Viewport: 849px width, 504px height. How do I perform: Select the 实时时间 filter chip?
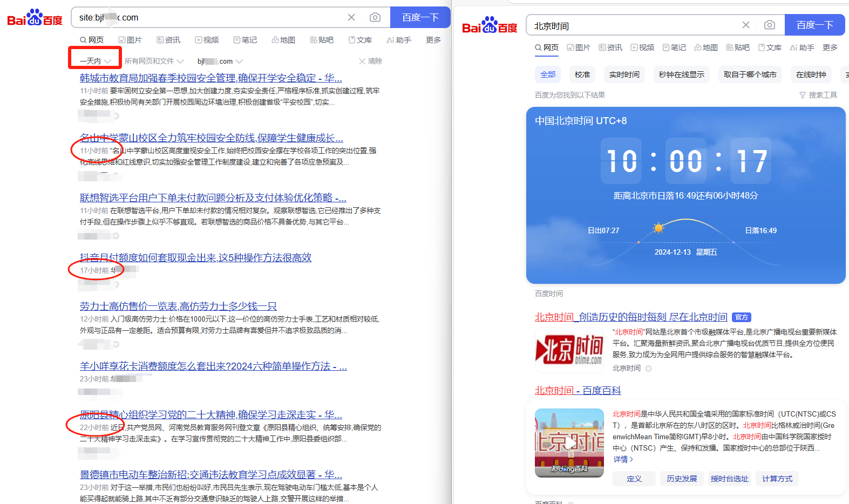pyautogui.click(x=624, y=74)
